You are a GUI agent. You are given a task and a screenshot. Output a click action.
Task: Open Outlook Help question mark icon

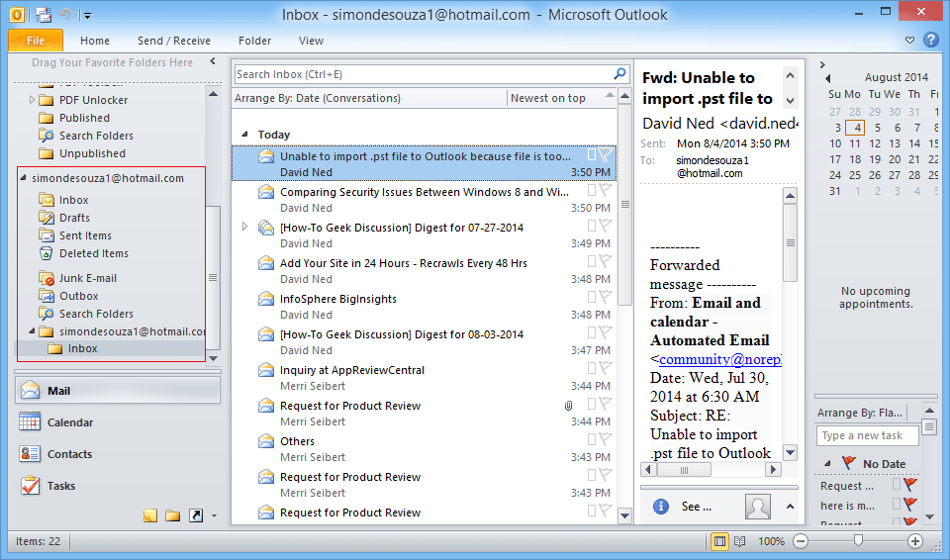930,40
